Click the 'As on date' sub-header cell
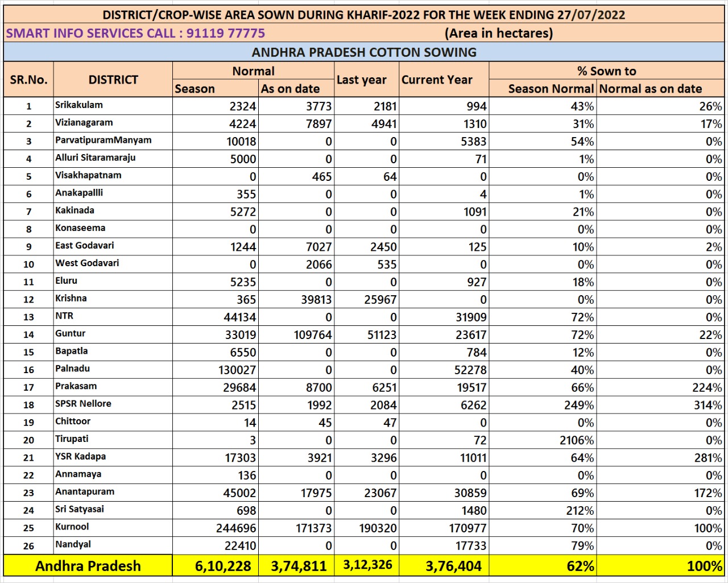The width and height of the screenshot is (728, 583). (291, 89)
